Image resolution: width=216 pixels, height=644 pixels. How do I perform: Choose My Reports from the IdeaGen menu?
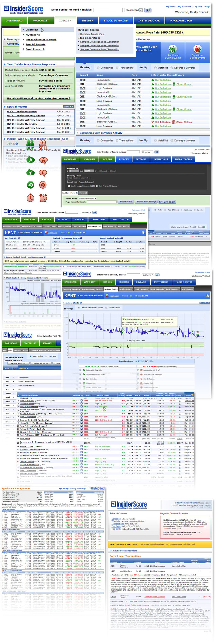[x=33, y=35]
